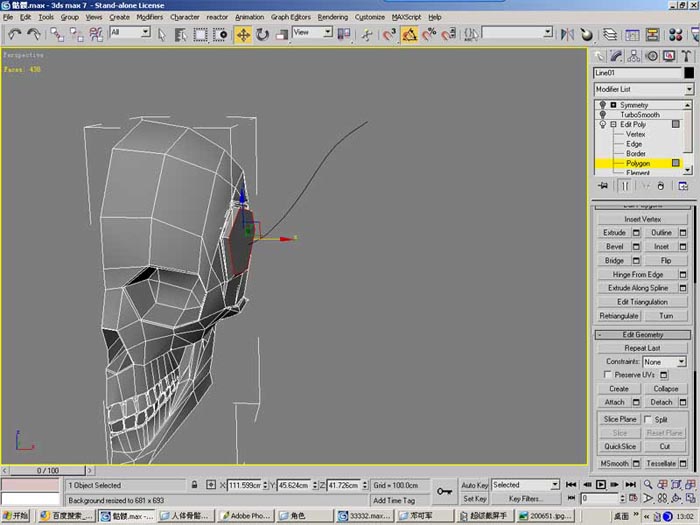
Task: Open the Windows Start button
Action: click(16, 516)
